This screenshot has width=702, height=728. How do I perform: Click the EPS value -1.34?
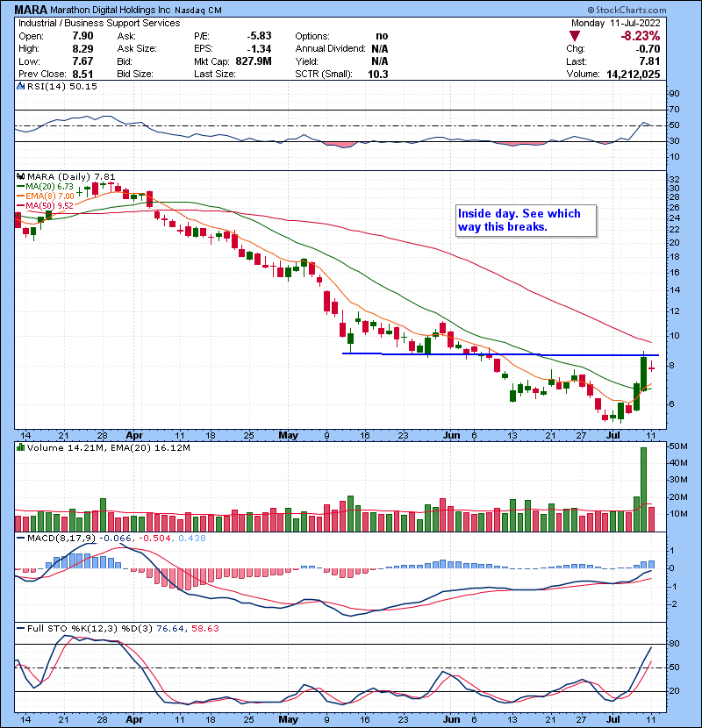[259, 49]
